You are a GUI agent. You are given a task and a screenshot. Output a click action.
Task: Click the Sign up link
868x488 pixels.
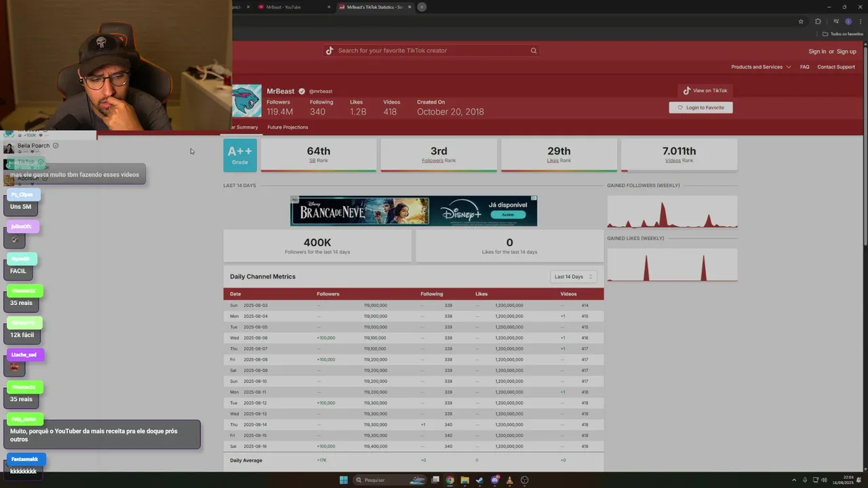pyautogui.click(x=846, y=52)
